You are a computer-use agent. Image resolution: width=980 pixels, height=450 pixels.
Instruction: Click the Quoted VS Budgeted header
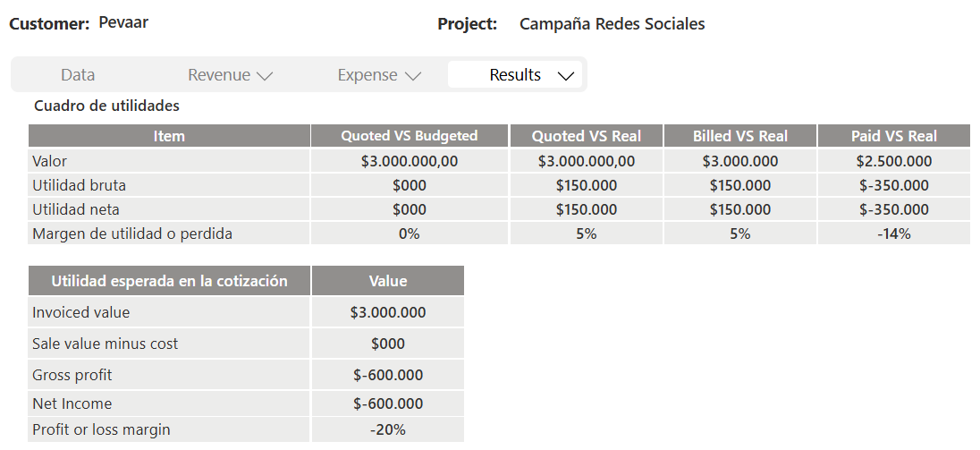tap(410, 136)
